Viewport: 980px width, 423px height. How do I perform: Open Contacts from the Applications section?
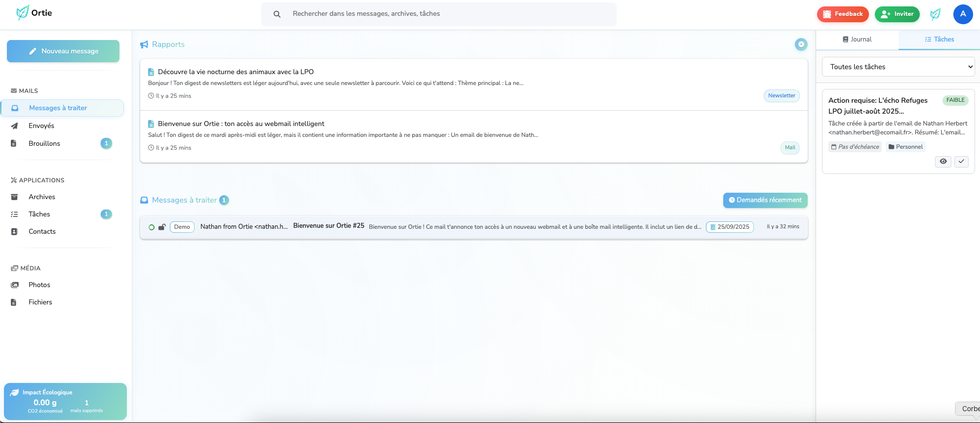click(42, 231)
